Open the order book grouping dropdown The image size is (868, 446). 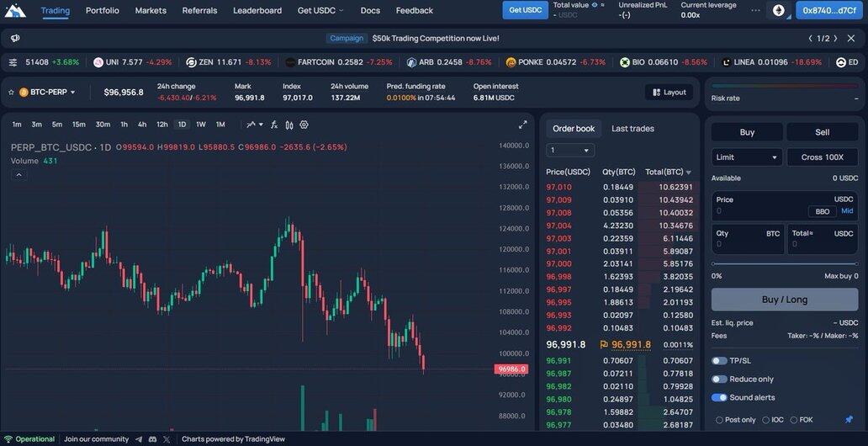click(570, 151)
